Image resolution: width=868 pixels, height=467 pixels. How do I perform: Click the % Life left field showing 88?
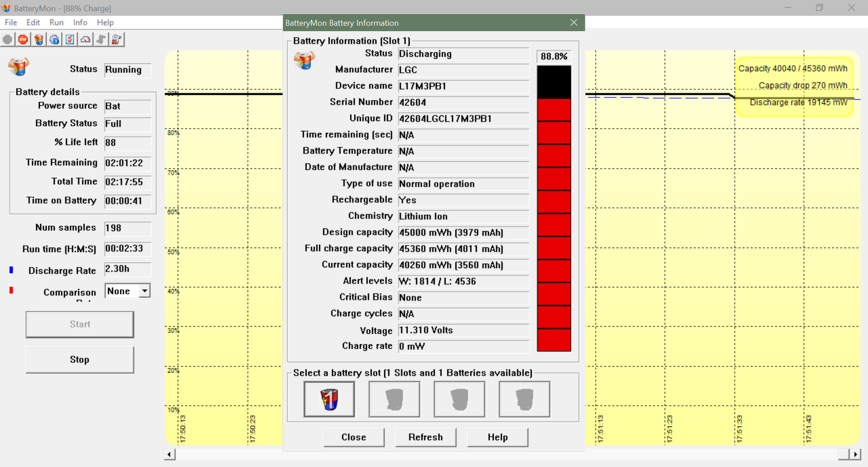point(128,143)
